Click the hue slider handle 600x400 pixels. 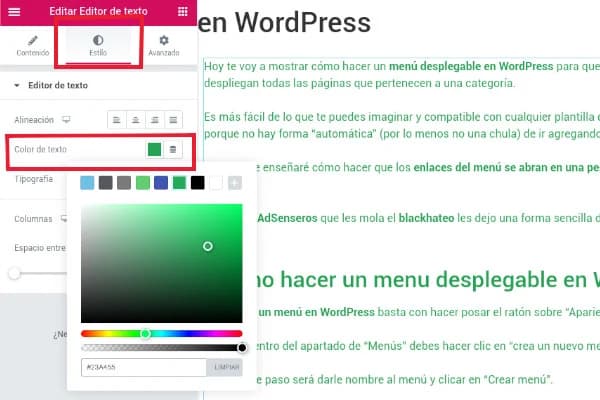(145, 334)
